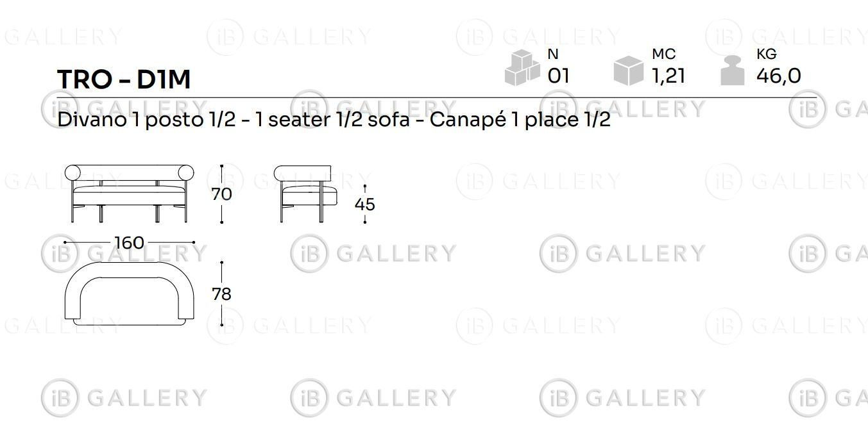
Task: Click the iB Gallery watermark logo at bottom left
Action: 124,397
